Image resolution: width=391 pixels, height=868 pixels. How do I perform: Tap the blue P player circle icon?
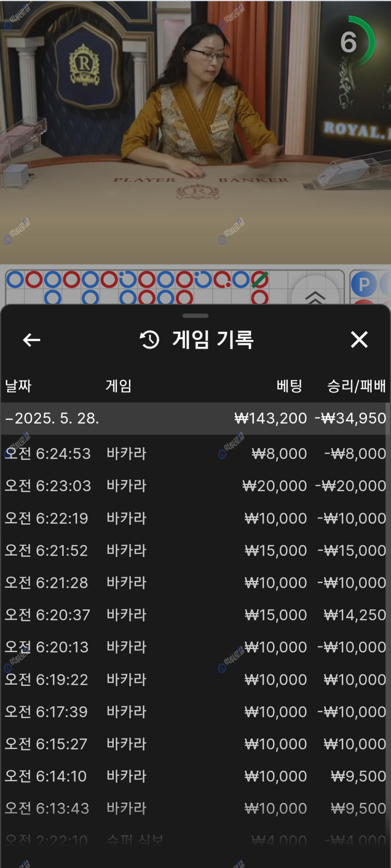tap(364, 284)
